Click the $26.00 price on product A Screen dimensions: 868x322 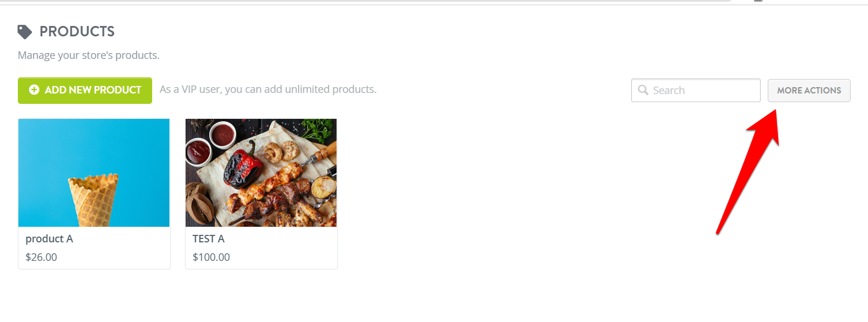click(41, 257)
